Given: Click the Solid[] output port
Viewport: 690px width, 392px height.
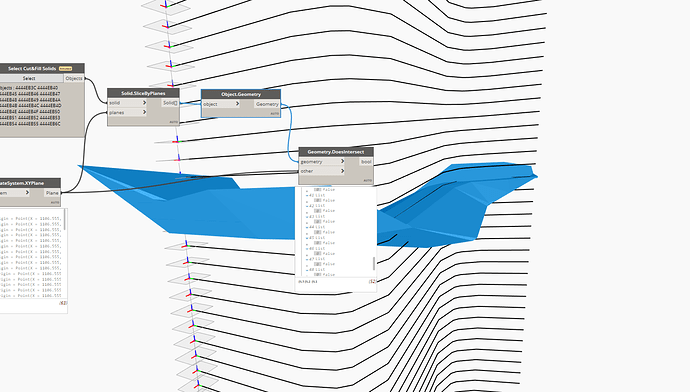Looking at the screenshot, I should (x=170, y=103).
